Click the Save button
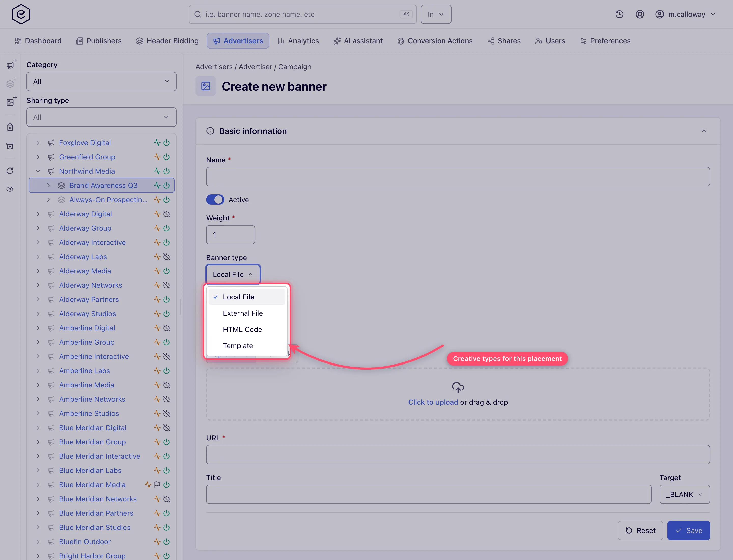733x560 pixels. coord(688,530)
